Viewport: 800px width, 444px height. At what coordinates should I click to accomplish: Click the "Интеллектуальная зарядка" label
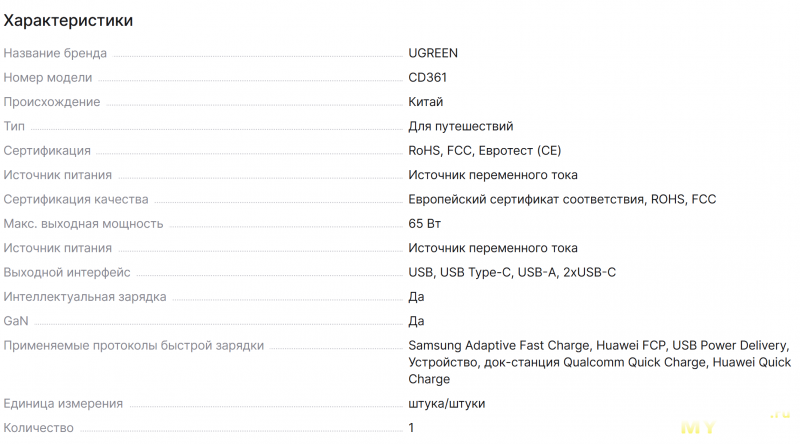tap(85, 297)
